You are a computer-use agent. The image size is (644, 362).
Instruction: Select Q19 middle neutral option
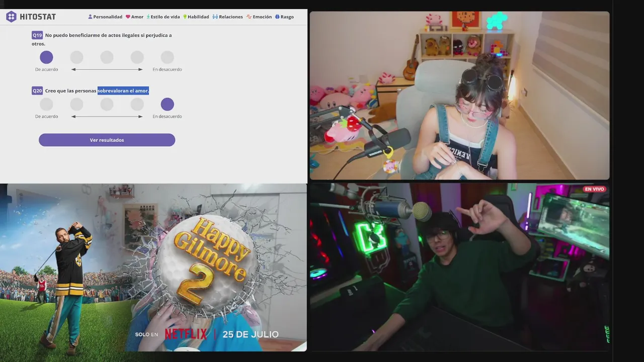pos(107,57)
